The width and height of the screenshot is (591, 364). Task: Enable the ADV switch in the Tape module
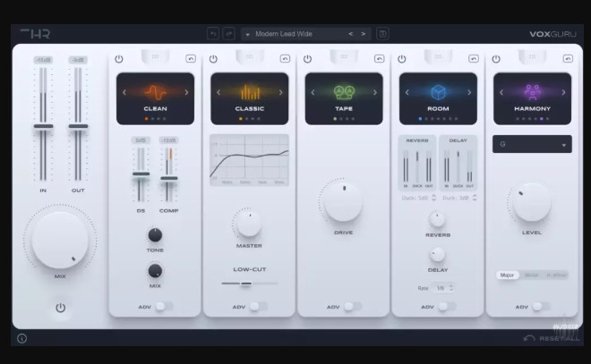(351, 306)
